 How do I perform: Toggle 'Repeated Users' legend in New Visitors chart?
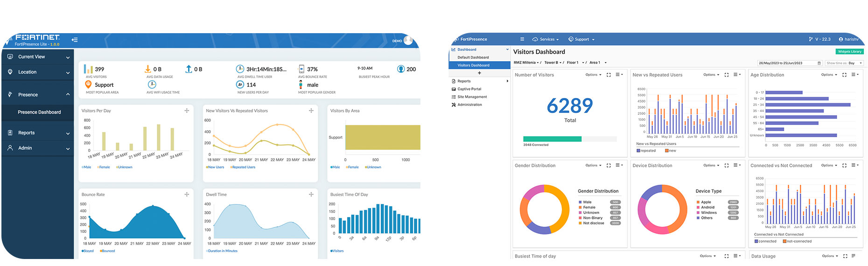243,167
